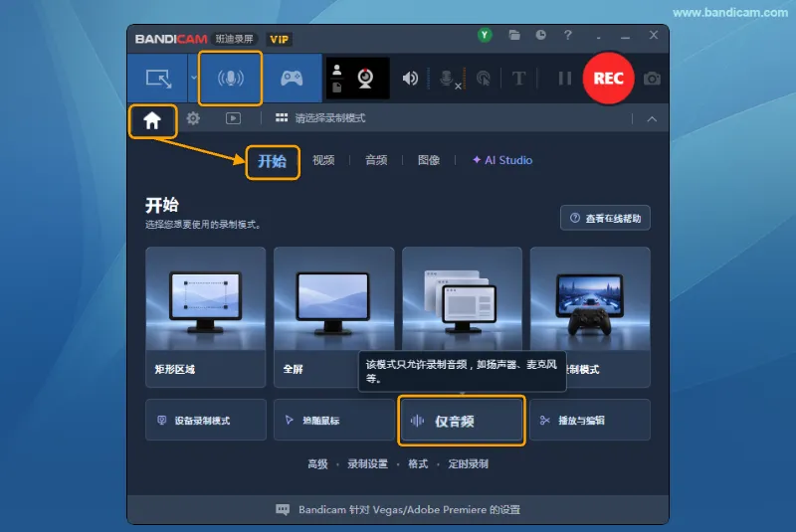Switch to the 图像 tab
796x532 pixels.
pyautogui.click(x=429, y=160)
